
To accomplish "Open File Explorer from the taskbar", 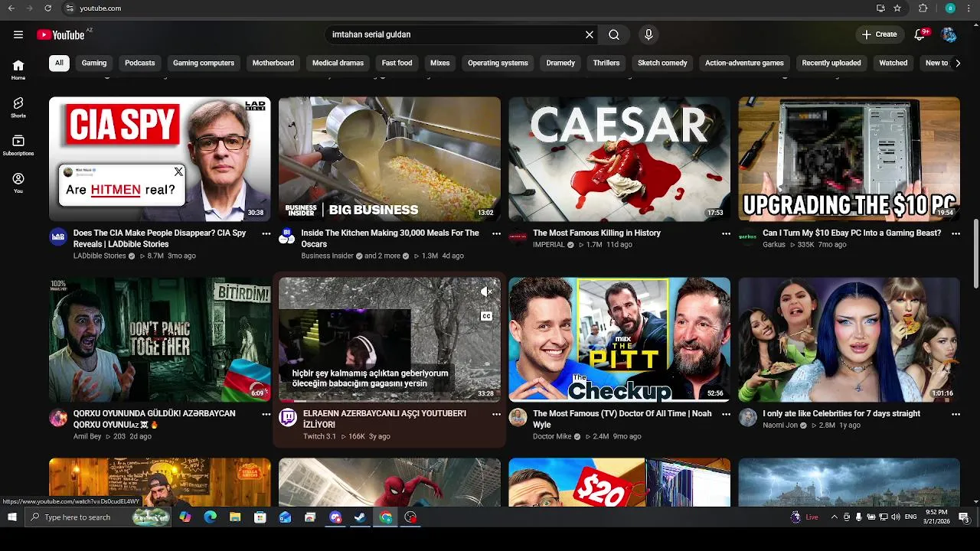I will point(235,517).
